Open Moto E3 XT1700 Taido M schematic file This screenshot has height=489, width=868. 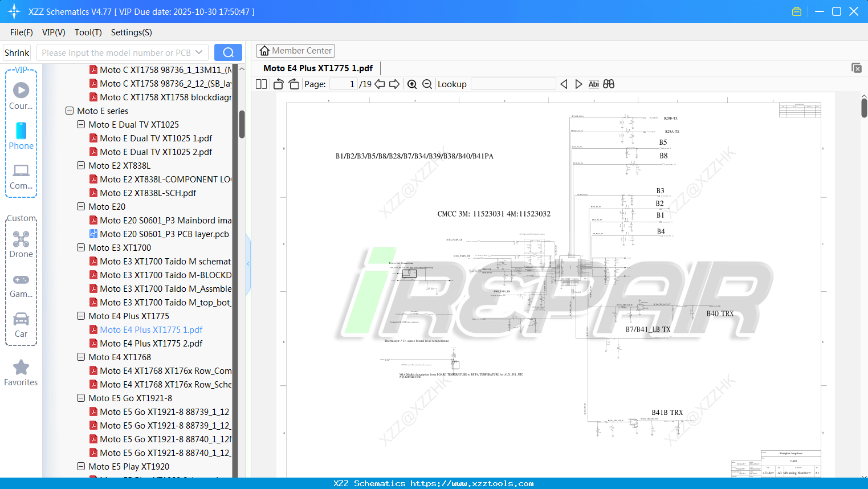tap(165, 262)
